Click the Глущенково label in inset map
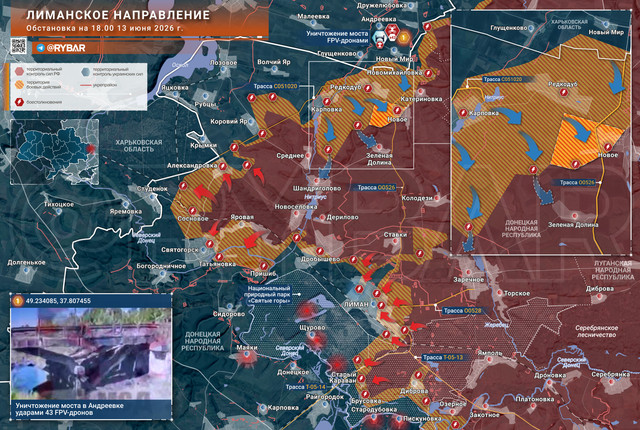Viewport: 640px width, 430px height. coord(509,28)
